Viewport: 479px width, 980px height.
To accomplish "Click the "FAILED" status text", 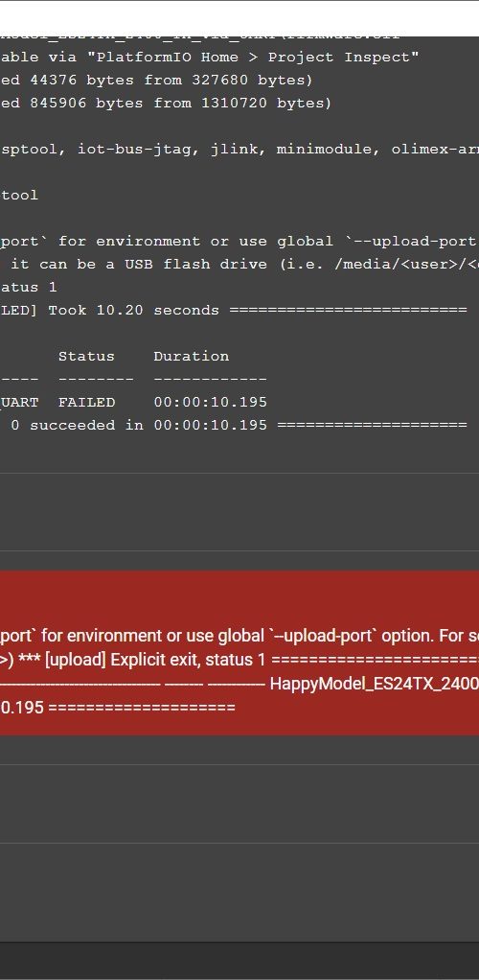I will point(86,402).
